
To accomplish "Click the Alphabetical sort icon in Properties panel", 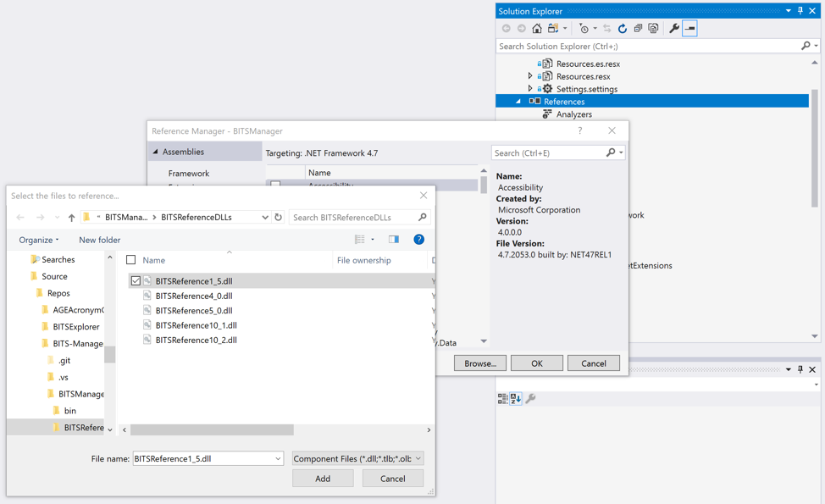I will tap(516, 398).
